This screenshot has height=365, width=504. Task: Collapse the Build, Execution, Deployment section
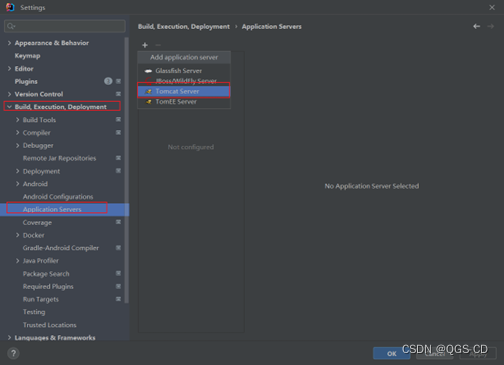coord(9,107)
